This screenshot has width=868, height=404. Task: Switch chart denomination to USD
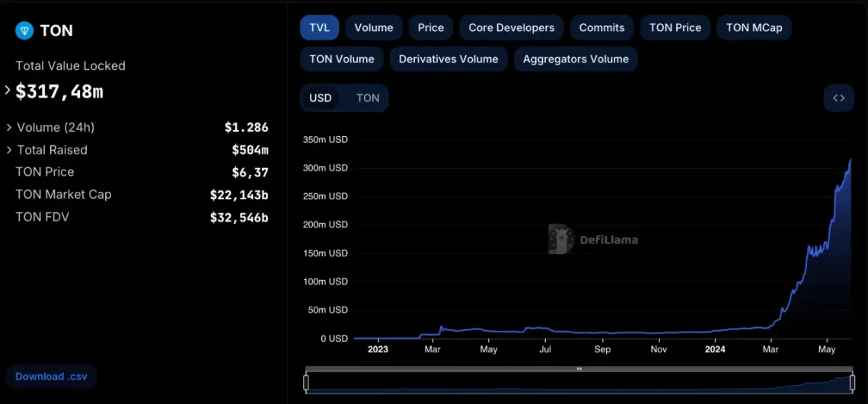(321, 98)
